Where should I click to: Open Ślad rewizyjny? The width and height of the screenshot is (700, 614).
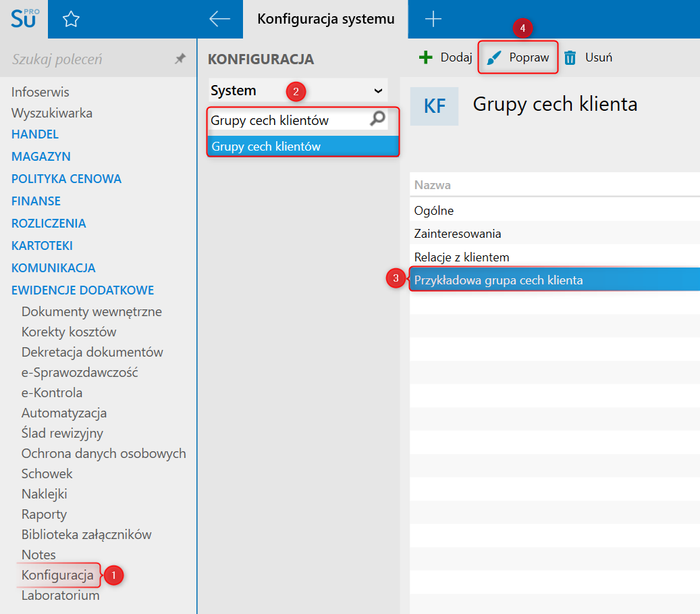pos(62,433)
